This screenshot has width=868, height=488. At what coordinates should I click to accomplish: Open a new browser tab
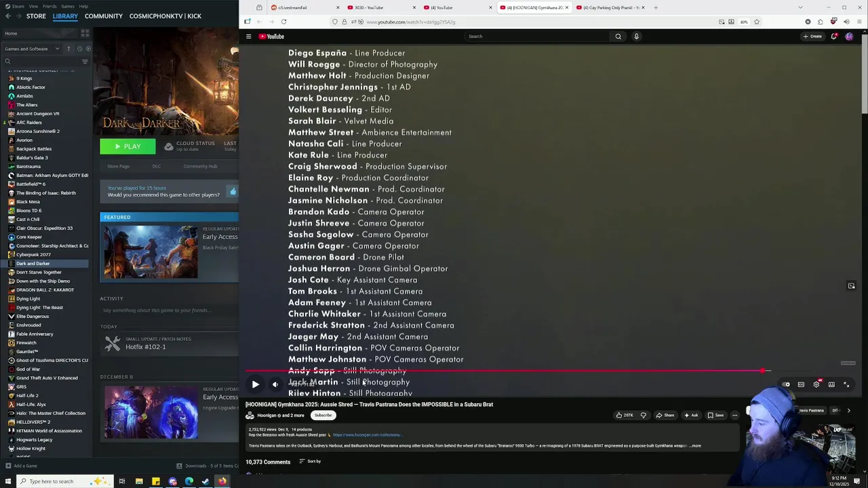point(656,7)
